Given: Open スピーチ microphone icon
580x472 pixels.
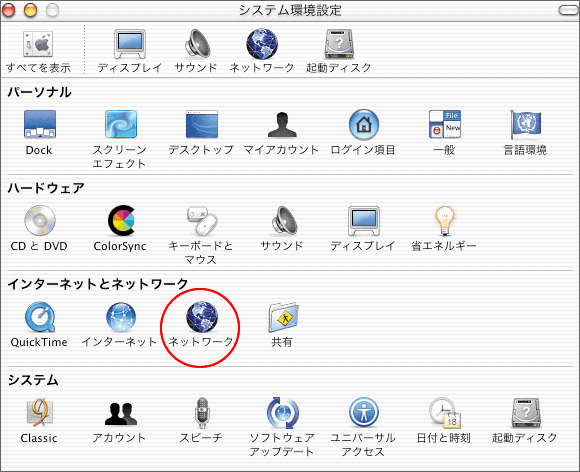Looking at the screenshot, I should tap(202, 413).
